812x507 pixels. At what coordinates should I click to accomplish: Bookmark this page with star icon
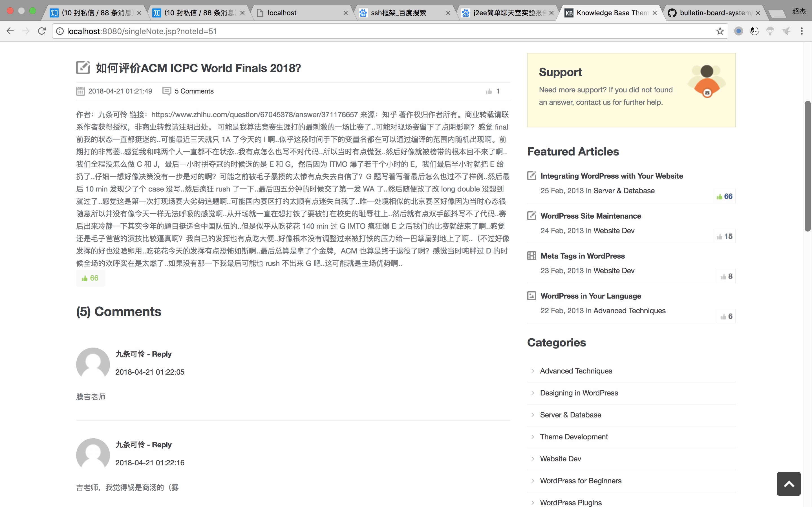[x=720, y=31]
